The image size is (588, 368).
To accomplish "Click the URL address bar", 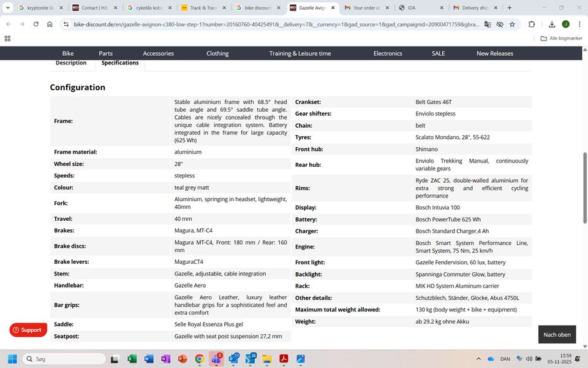I will pyautogui.click(x=276, y=24).
